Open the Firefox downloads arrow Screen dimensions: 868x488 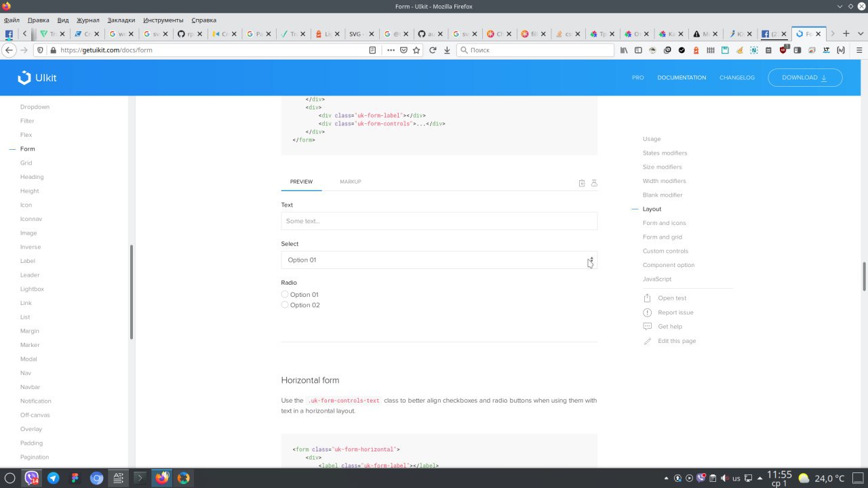[447, 50]
